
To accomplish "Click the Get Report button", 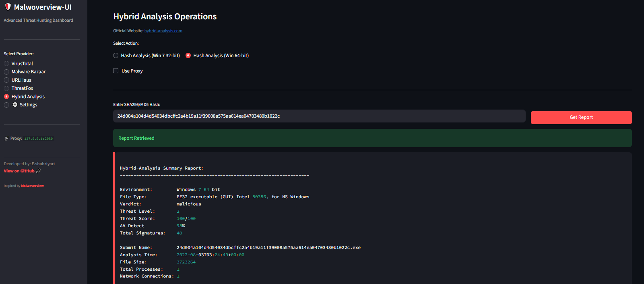I will click(x=581, y=117).
